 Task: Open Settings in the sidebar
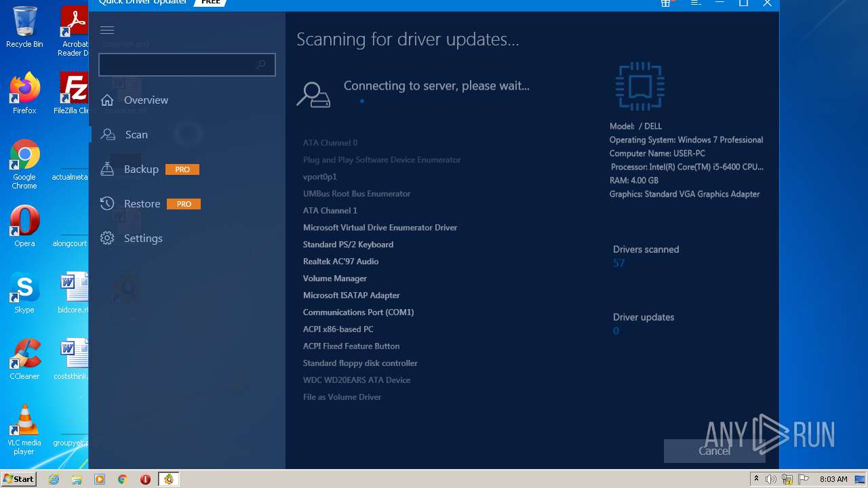click(143, 238)
